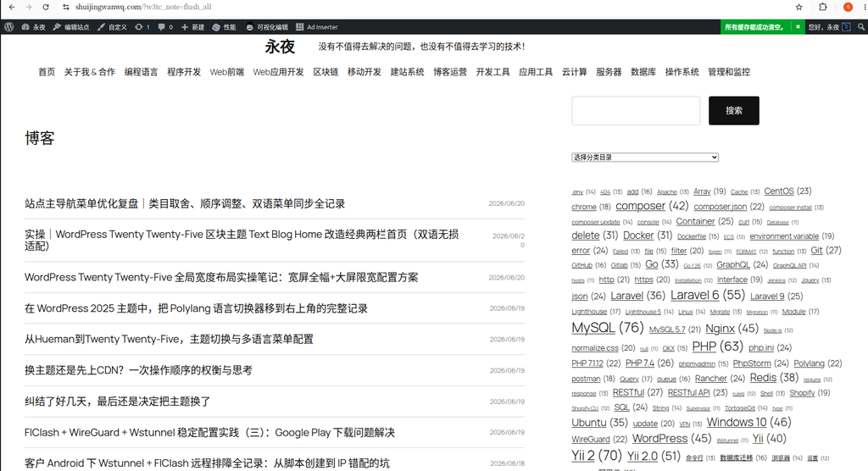Open post 换主题还是先上CDN

coord(138,370)
